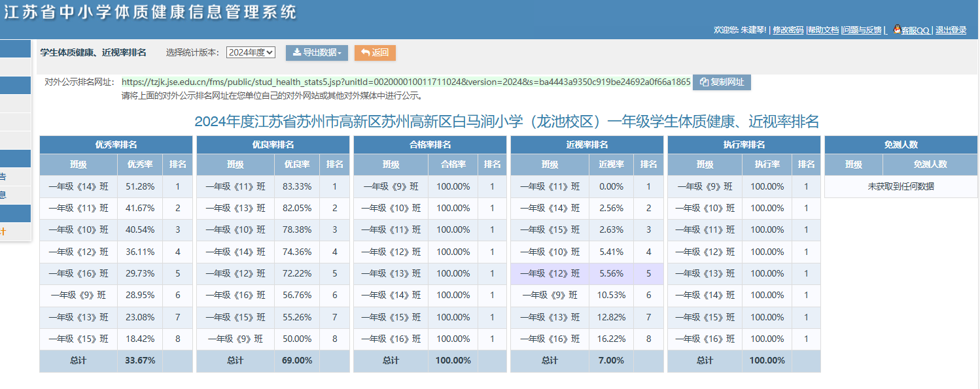Expand the 导出数据 export menu
This screenshot has height=389, width=980.
[317, 52]
